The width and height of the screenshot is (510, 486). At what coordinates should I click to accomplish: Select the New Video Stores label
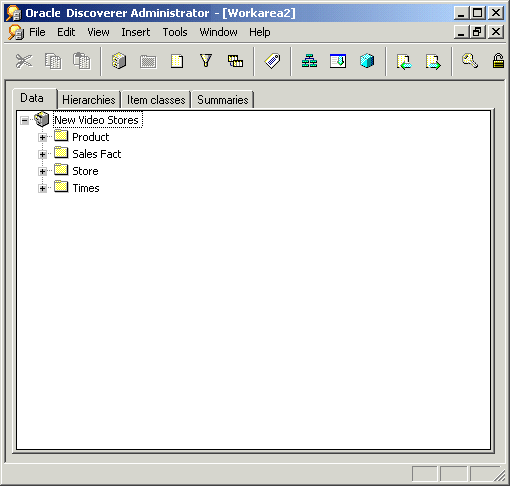pos(97,120)
